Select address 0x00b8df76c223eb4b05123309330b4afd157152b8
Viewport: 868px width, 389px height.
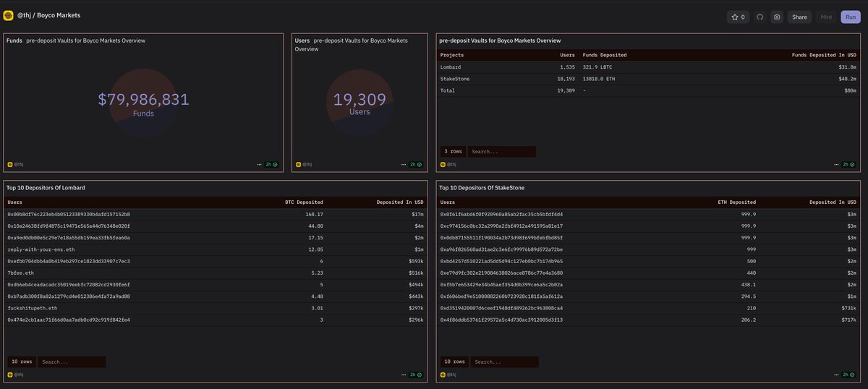click(69, 214)
